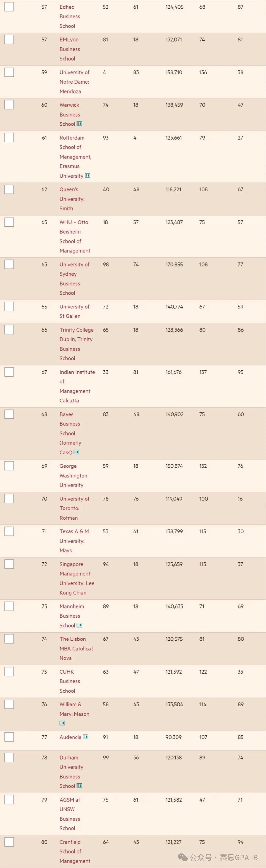Tick the checkbox for Edhec Business School

9,7
